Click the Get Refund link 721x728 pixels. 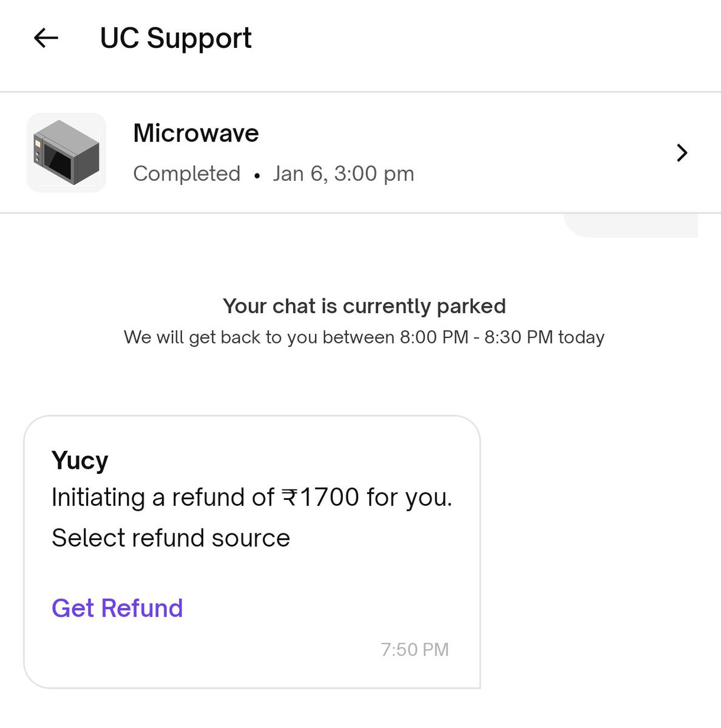tap(117, 608)
